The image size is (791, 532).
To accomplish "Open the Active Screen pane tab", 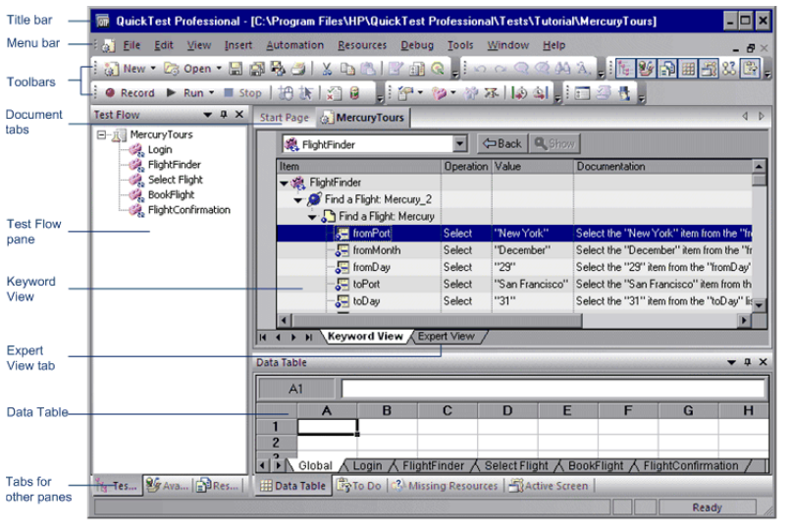I will click(x=549, y=486).
